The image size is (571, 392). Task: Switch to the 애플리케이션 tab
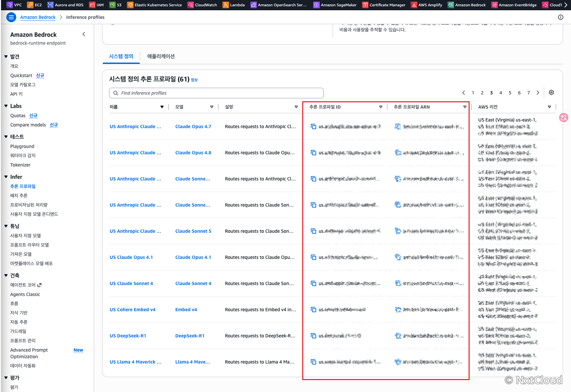[161, 56]
